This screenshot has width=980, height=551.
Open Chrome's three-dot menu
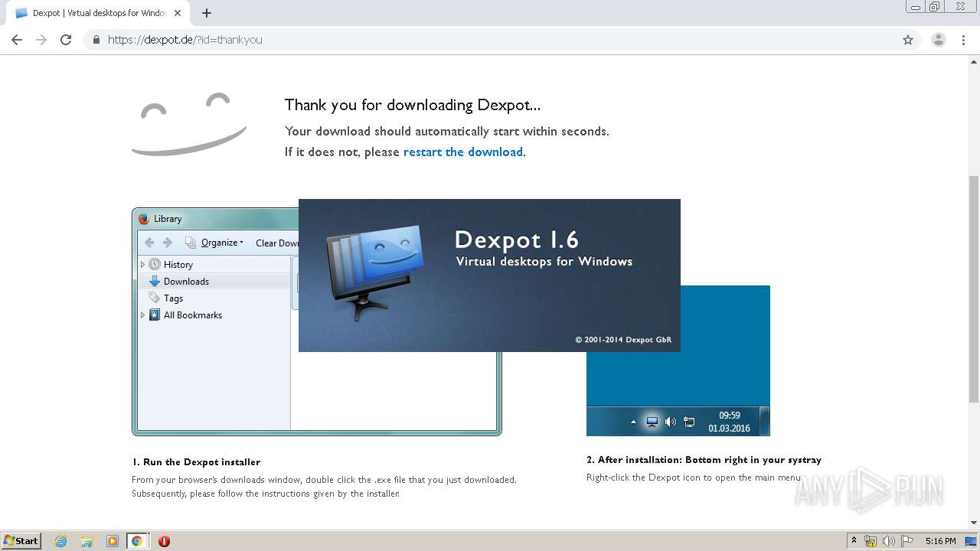click(963, 40)
